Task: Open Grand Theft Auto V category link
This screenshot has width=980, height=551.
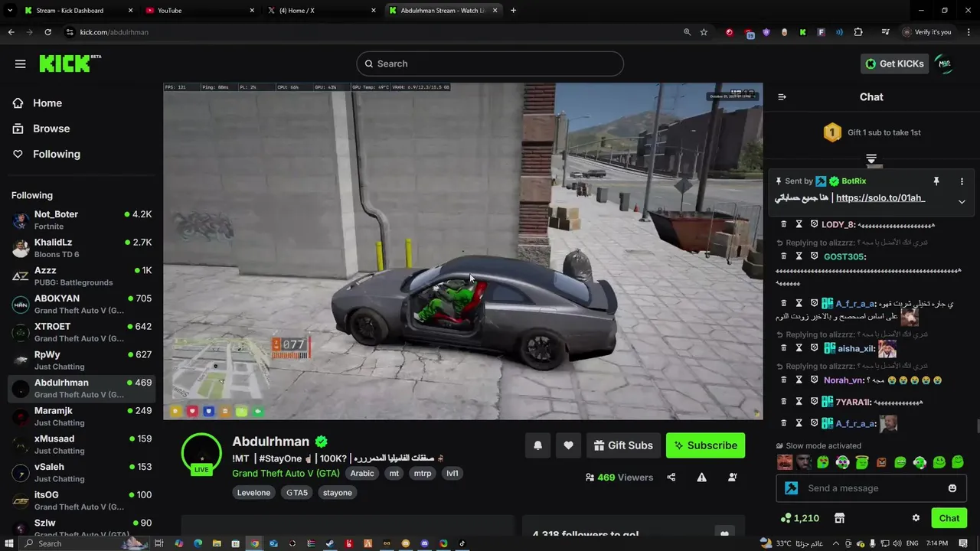Action: [286, 473]
